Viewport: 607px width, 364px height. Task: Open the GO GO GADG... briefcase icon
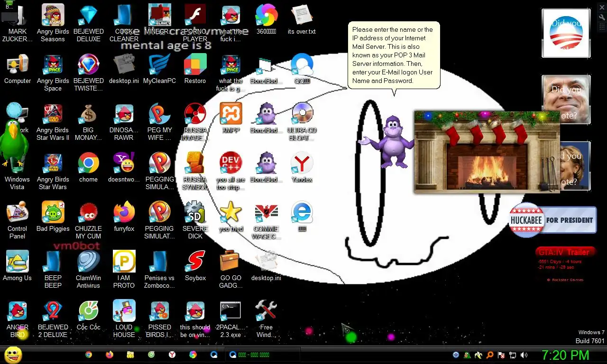tap(231, 269)
